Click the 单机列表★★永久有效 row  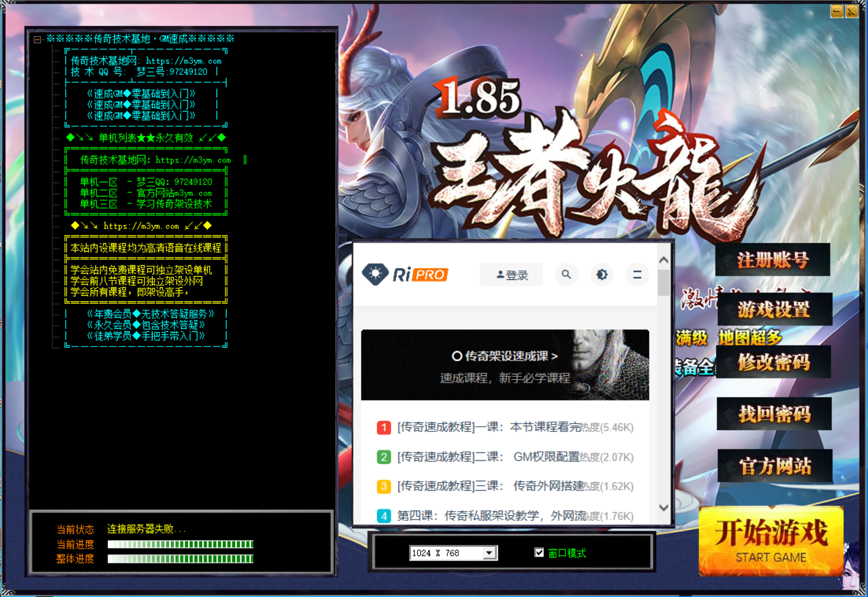tap(146, 138)
